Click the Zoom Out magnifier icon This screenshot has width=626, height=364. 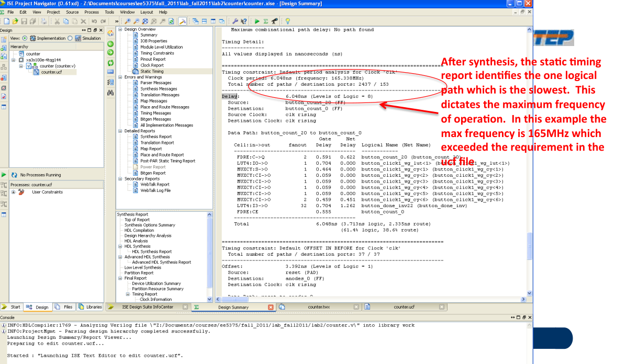137,21
